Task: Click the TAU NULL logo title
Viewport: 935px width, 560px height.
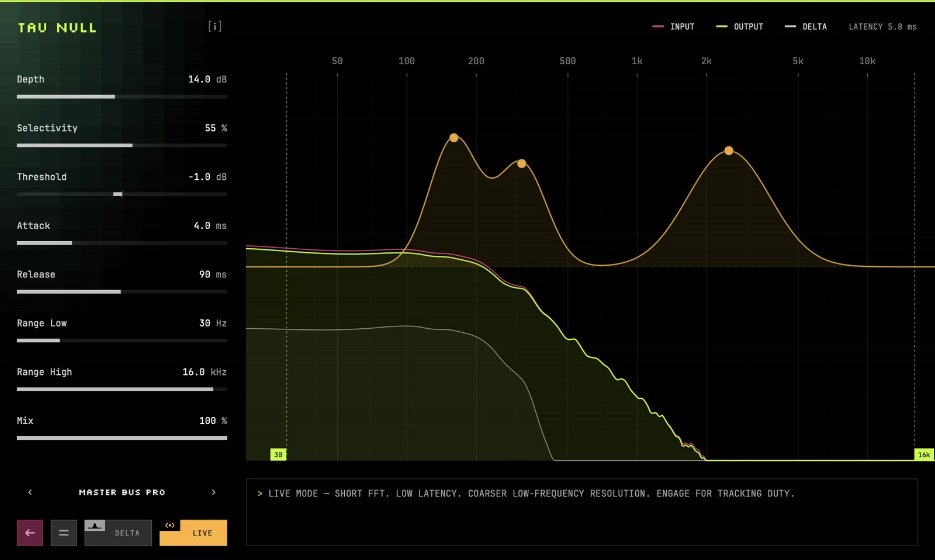Action: coord(57,27)
